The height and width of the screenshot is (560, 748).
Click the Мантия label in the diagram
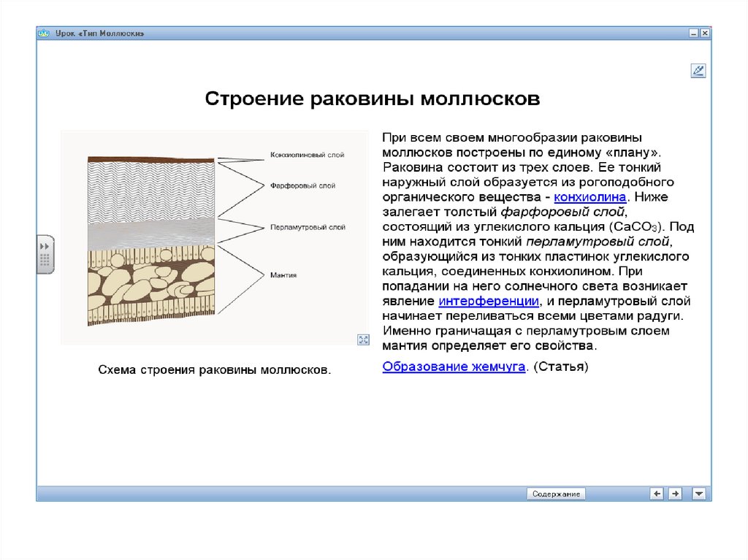(283, 275)
